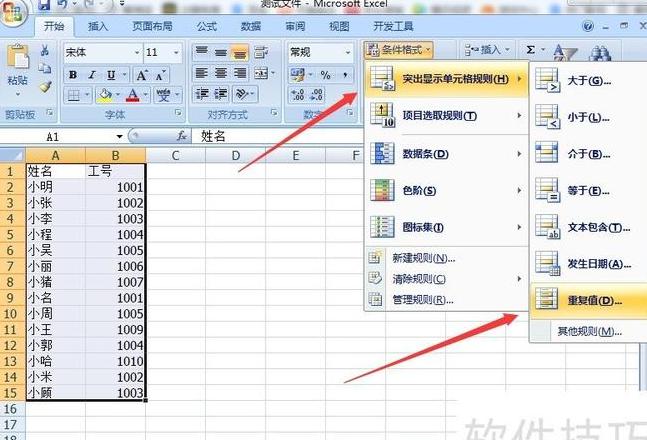Apply the fill color bucket
Viewport: 647px width, 440px height.
tap(105, 96)
